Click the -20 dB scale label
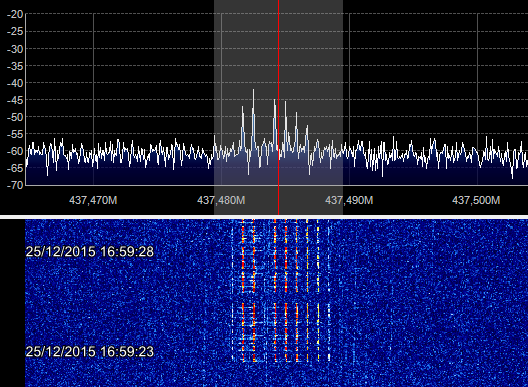 tap(15, 14)
